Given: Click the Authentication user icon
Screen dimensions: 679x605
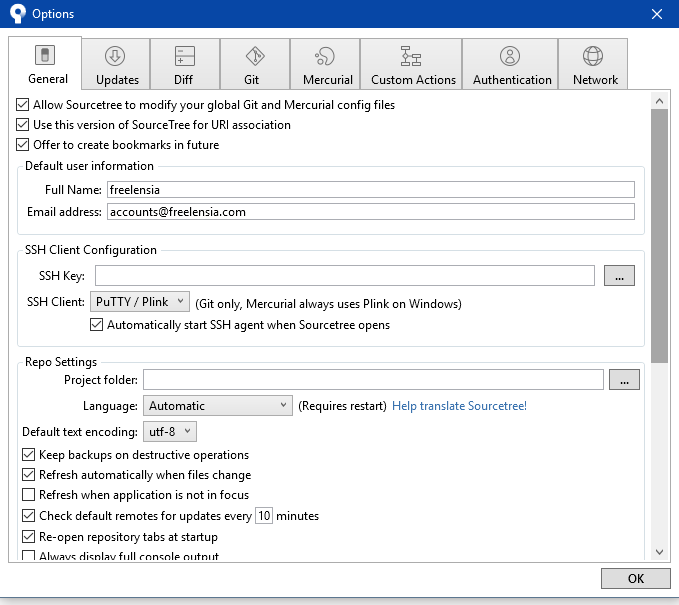Looking at the screenshot, I should tap(510, 56).
